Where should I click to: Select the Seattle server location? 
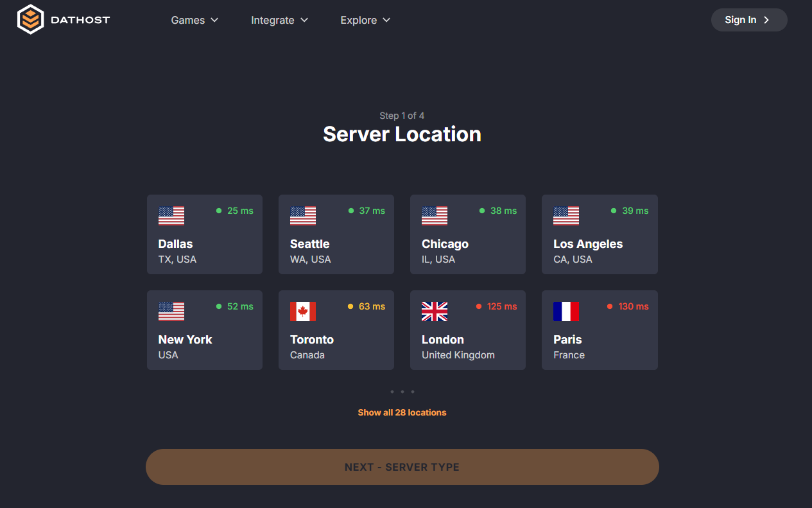click(336, 234)
